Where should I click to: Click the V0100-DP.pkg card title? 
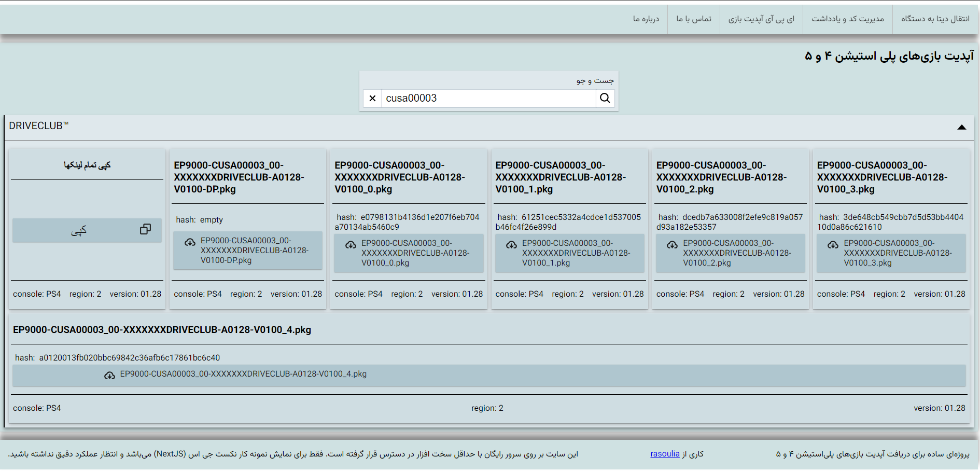pyautogui.click(x=239, y=177)
